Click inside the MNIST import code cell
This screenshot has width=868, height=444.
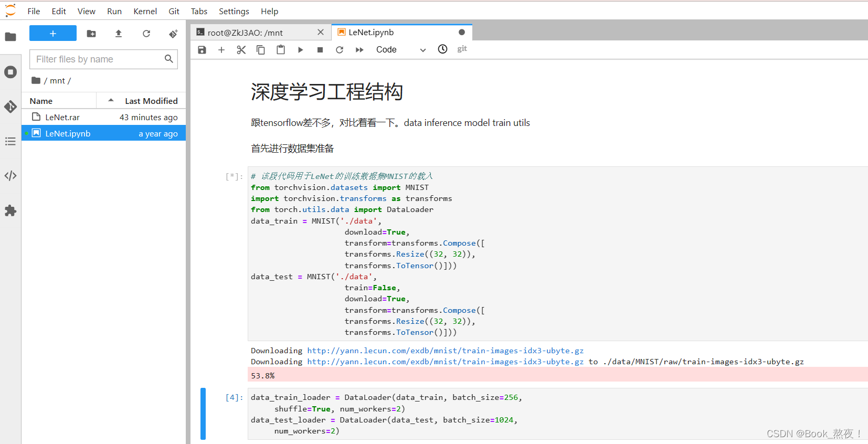click(x=558, y=254)
